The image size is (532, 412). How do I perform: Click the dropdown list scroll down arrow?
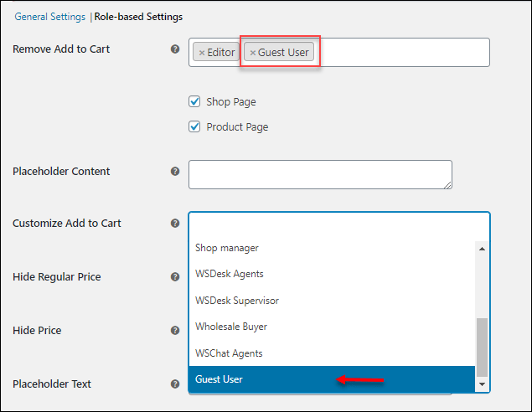point(482,384)
